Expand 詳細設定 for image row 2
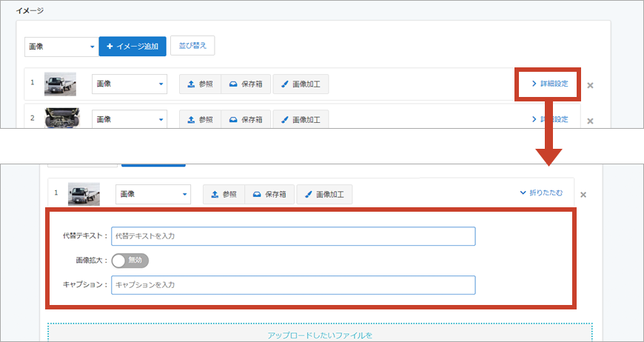The image size is (644, 342). click(x=549, y=119)
